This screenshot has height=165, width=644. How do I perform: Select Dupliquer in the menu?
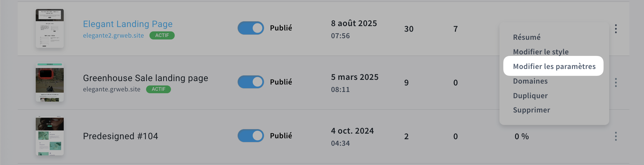point(530,96)
